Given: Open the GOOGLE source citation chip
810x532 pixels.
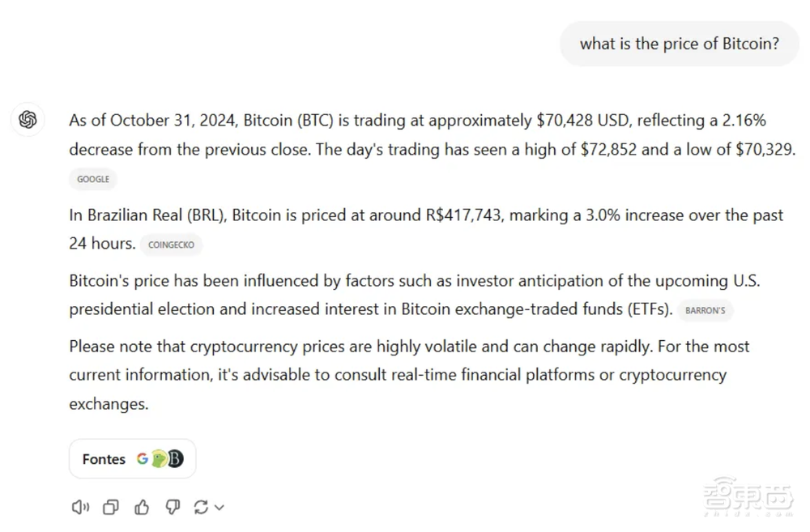Looking at the screenshot, I should pos(93,179).
